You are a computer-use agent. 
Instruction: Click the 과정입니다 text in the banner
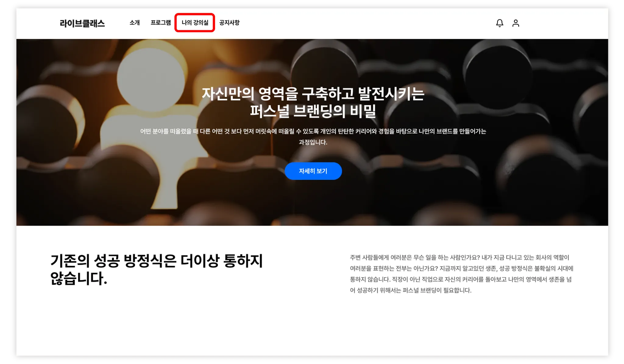point(313,142)
